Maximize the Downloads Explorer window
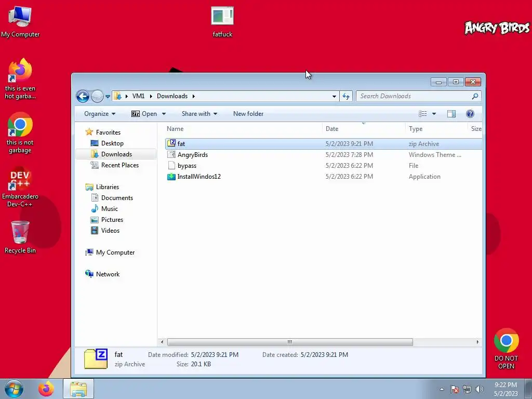 pos(456,82)
